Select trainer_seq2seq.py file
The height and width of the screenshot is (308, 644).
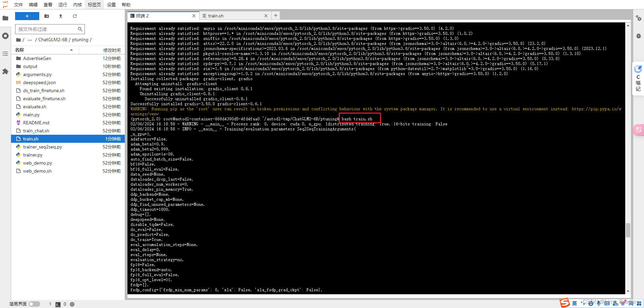point(68,147)
